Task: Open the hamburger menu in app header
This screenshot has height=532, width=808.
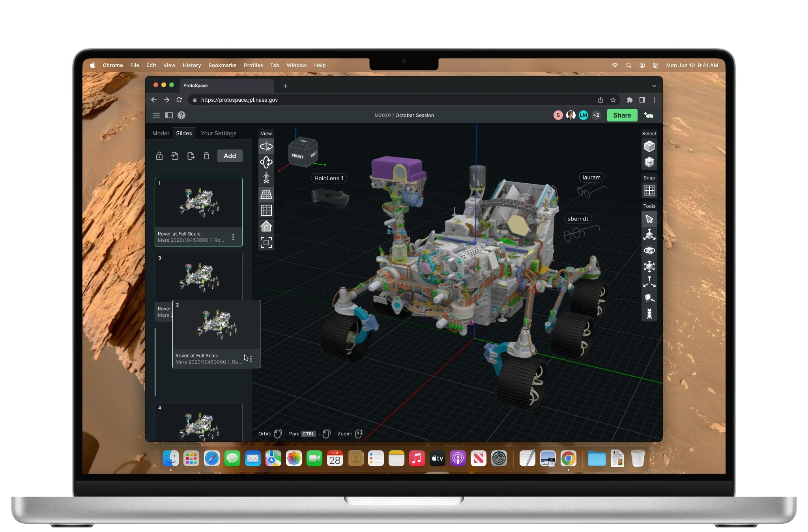Action: click(x=156, y=115)
